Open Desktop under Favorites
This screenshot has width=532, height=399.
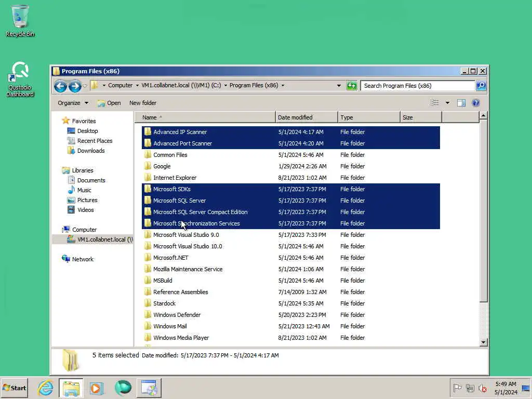pyautogui.click(x=83, y=131)
